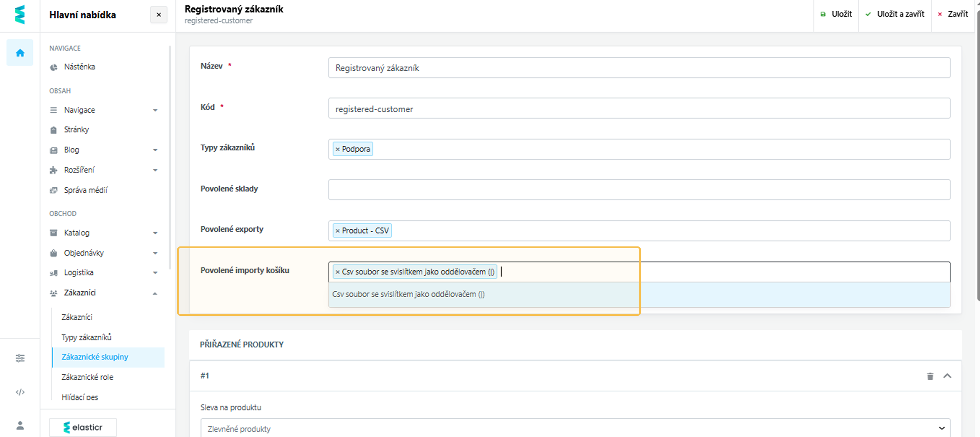Open the settings sliders icon
Image resolution: width=980 pixels, height=437 pixels.
(x=20, y=358)
